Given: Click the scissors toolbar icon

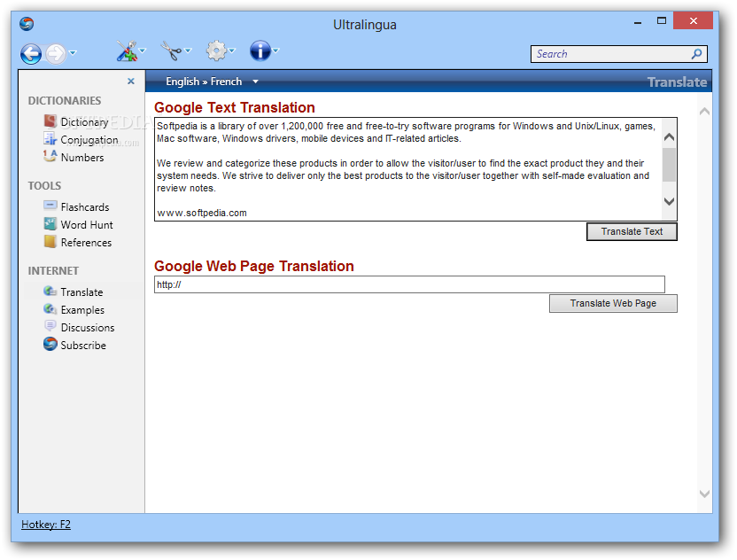Looking at the screenshot, I should click(171, 51).
